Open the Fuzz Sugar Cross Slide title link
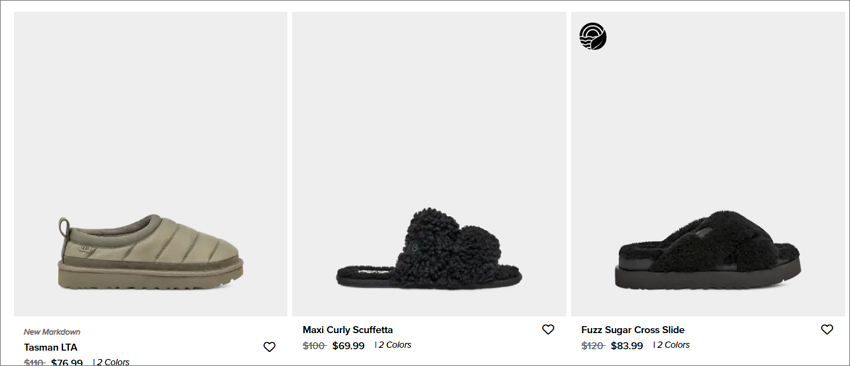 [633, 330]
